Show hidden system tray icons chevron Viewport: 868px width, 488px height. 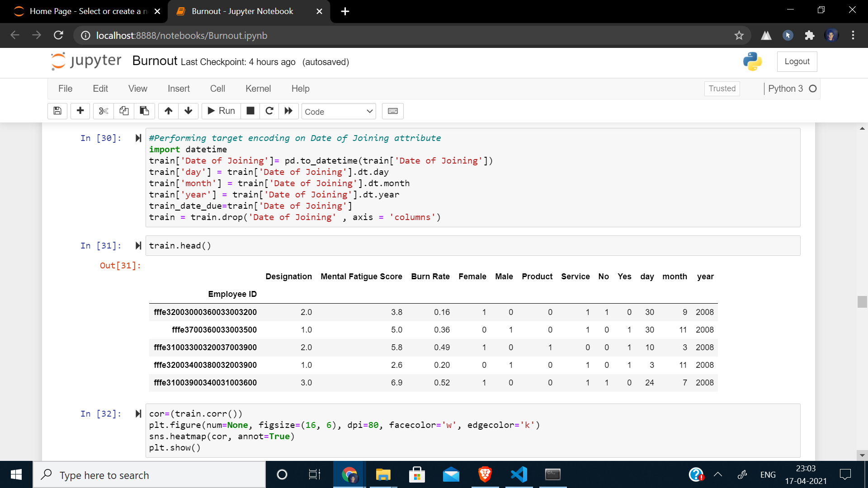coord(717,474)
